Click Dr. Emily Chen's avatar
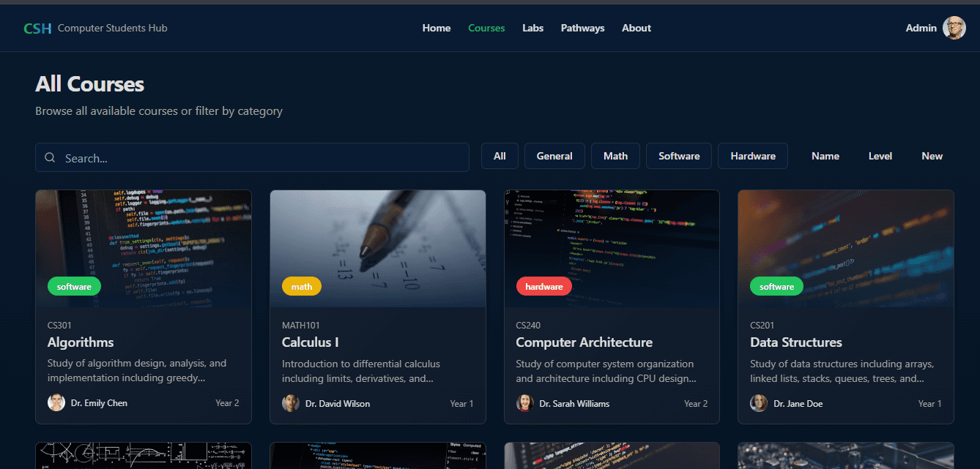Viewport: 980px width, 469px height. click(56, 402)
